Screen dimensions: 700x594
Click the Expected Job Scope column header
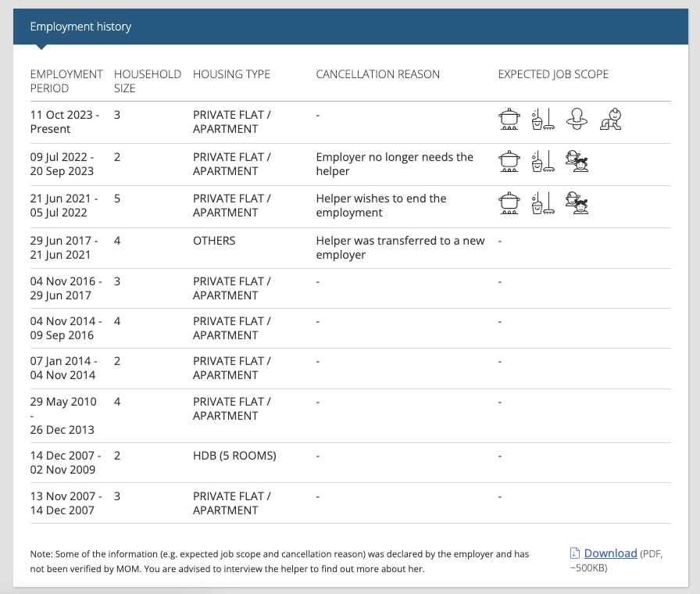553,74
